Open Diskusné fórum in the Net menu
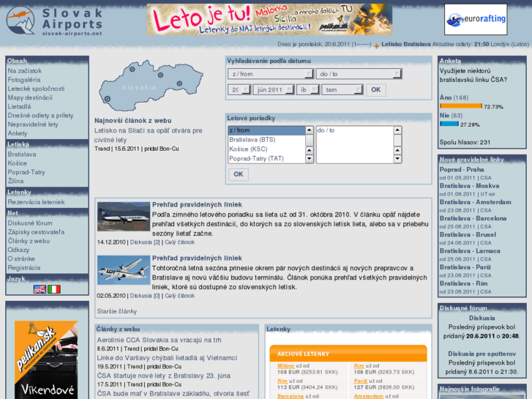Viewport: 532px width, 399px height. point(30,223)
